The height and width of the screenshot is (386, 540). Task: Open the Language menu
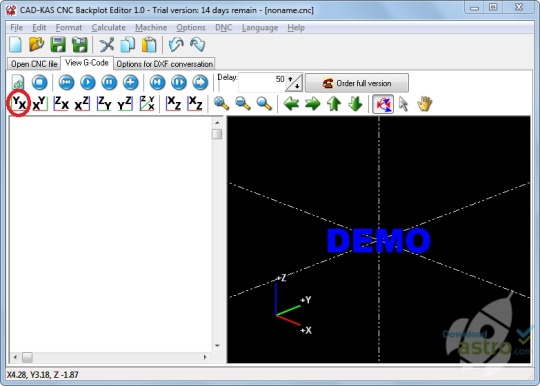[260, 28]
